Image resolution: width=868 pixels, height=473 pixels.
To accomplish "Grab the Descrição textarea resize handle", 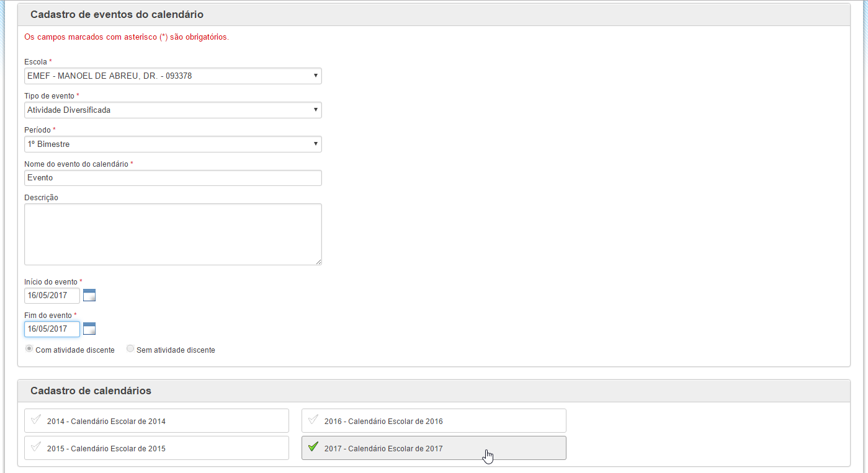I will (x=318, y=262).
